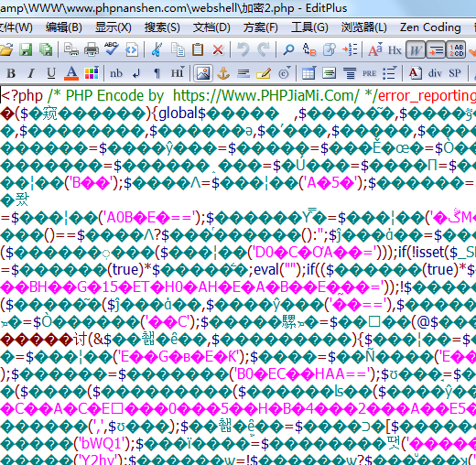Click the Insert Image icon

click(203, 73)
